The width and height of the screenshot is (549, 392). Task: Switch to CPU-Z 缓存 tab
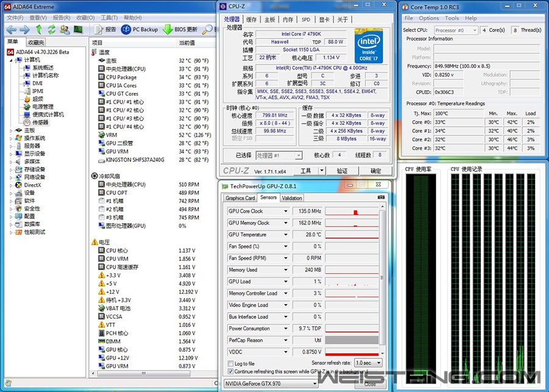pos(251,20)
